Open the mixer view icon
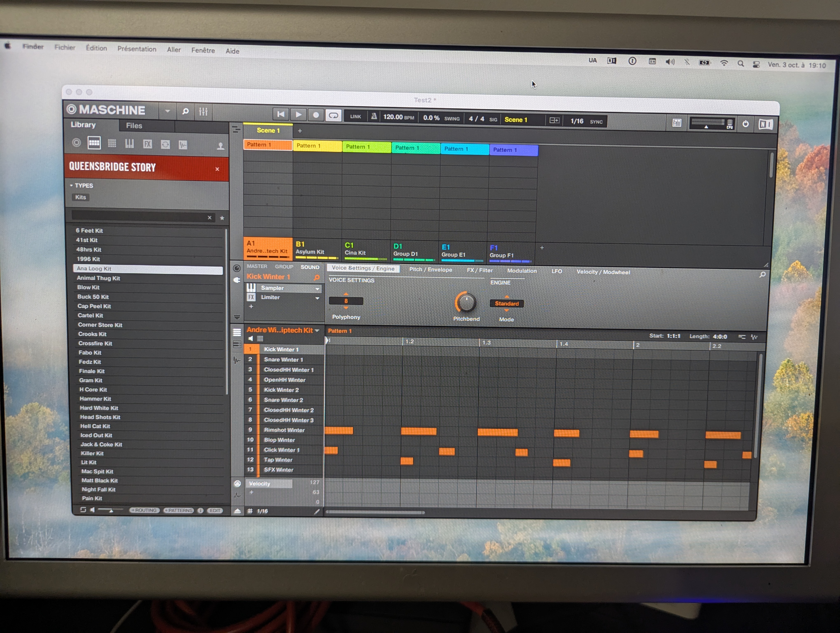This screenshot has width=840, height=633. [x=203, y=111]
